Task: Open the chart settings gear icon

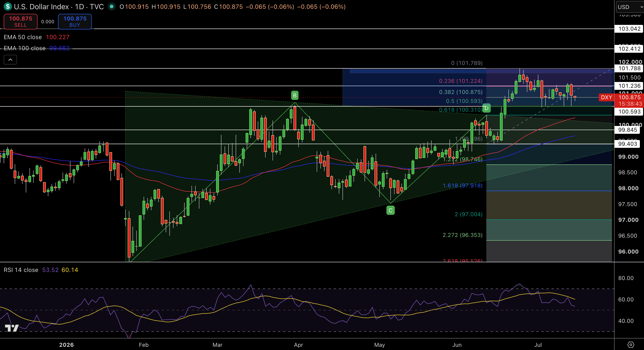Action: [631, 345]
